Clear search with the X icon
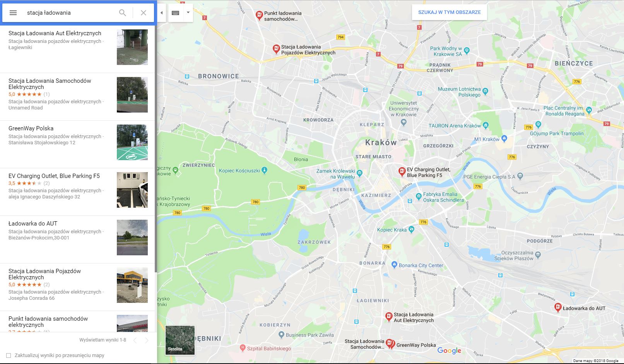Viewport: 624px width, 364px height. tap(144, 13)
